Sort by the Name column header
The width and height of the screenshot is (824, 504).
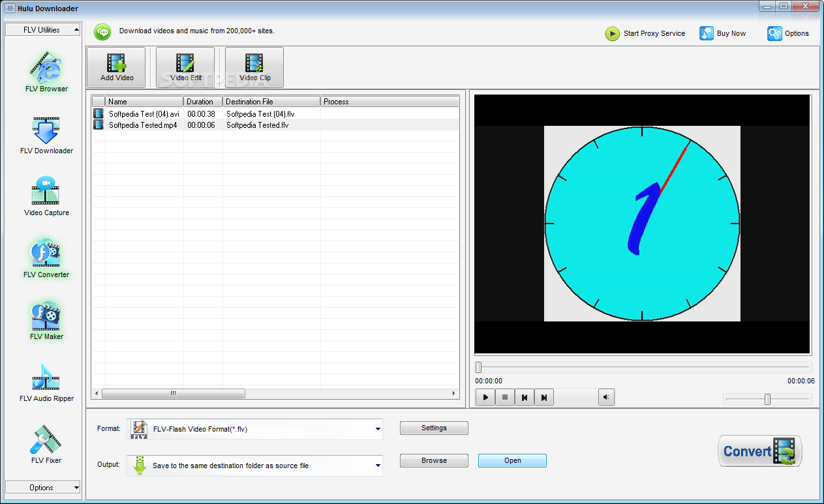pos(144,101)
